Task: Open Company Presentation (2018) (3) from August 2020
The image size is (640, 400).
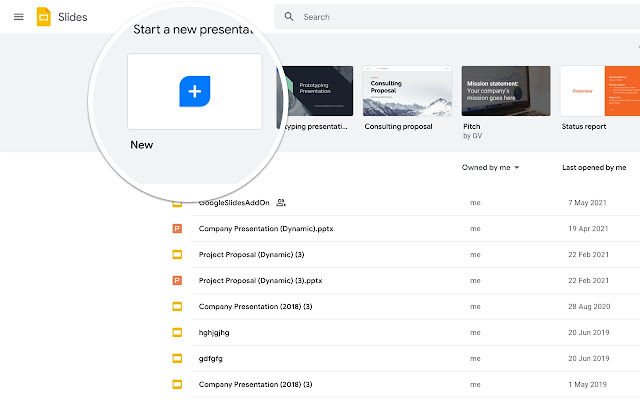Action: tap(256, 306)
